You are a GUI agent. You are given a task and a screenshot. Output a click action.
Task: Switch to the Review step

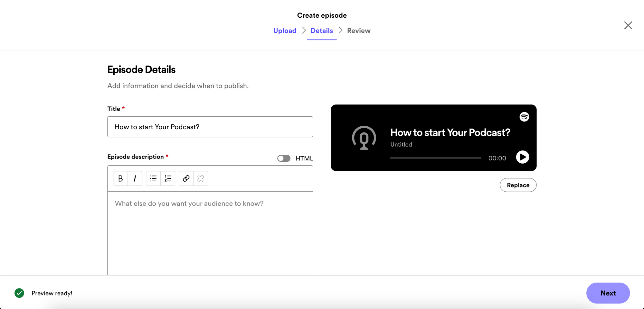click(359, 31)
